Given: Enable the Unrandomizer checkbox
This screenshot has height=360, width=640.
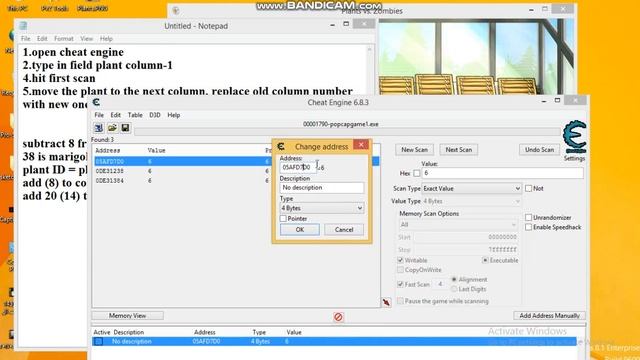Looking at the screenshot, I should (529, 218).
